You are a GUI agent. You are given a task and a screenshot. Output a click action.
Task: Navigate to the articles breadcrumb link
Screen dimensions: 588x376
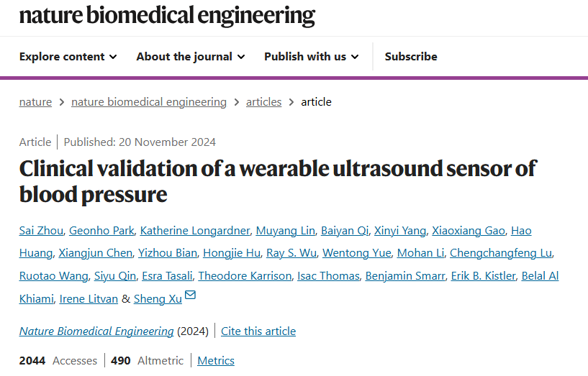tap(263, 102)
